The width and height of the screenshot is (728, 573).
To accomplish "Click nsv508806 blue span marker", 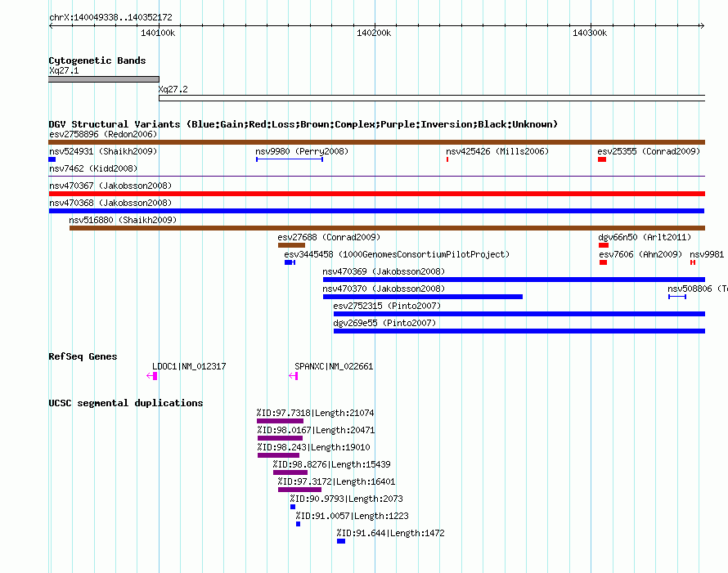I will pos(677,297).
